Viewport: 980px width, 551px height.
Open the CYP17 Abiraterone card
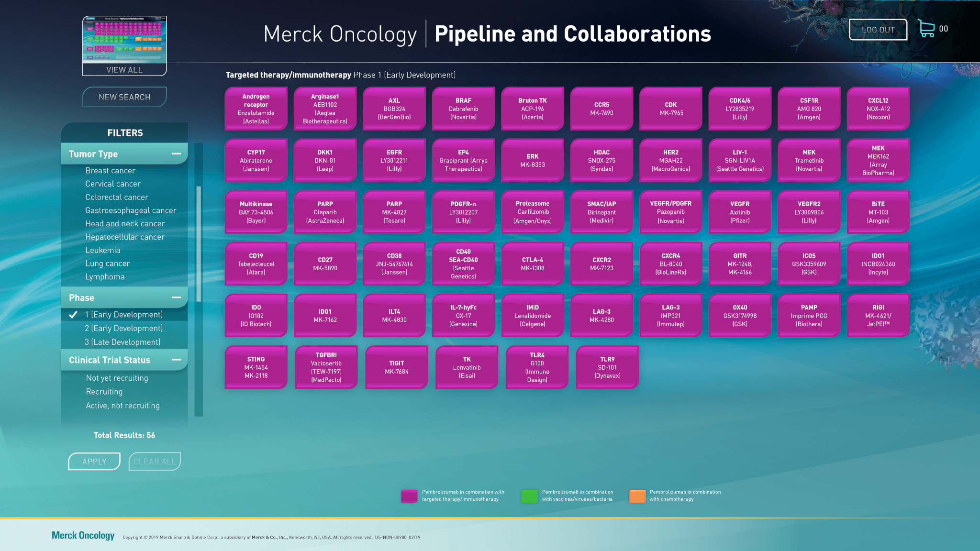(x=256, y=160)
